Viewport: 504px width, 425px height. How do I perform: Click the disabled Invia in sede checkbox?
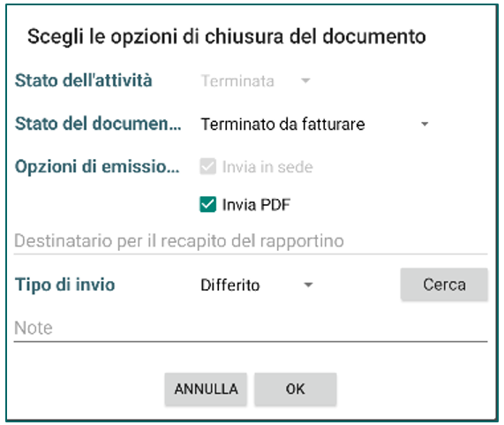(x=207, y=166)
